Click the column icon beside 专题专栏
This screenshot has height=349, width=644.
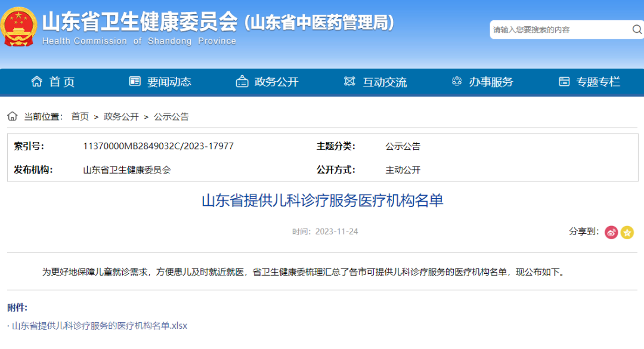click(564, 81)
